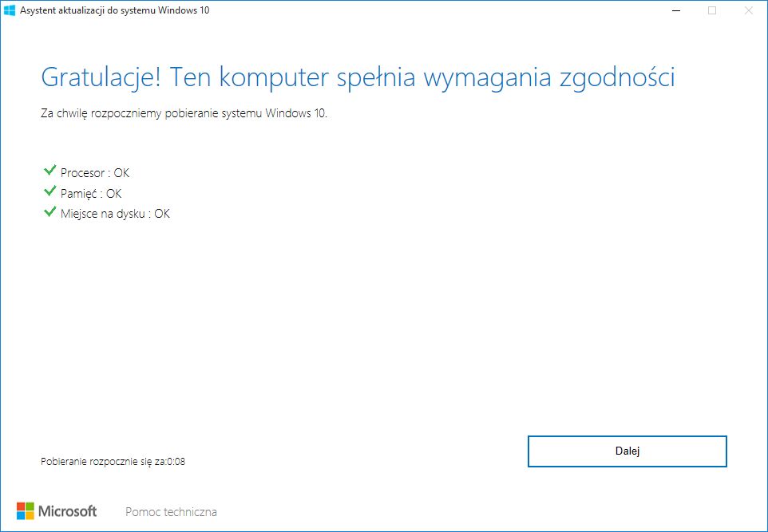Open the Pomoc techniczna link
The width and height of the screenshot is (768, 532).
click(171, 512)
